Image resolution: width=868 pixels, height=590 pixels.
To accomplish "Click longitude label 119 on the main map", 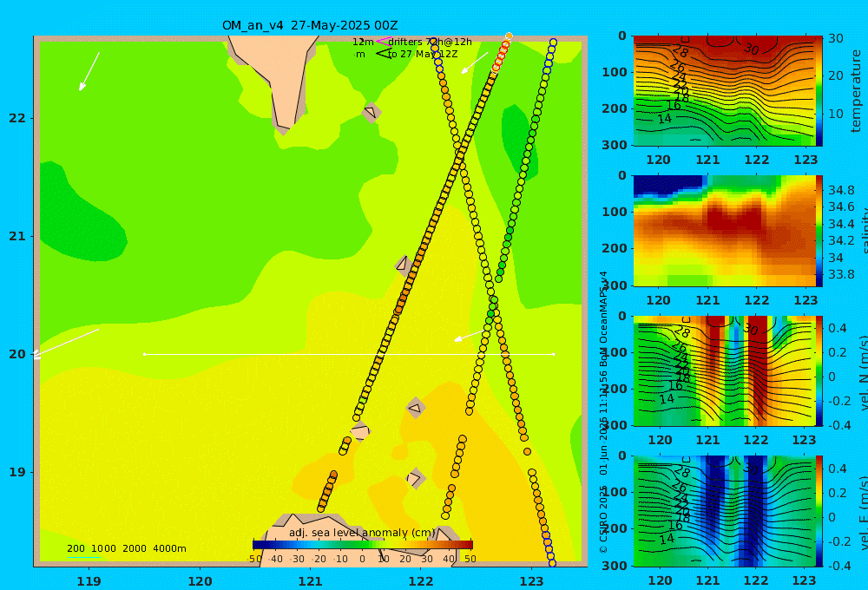I will [x=89, y=581].
